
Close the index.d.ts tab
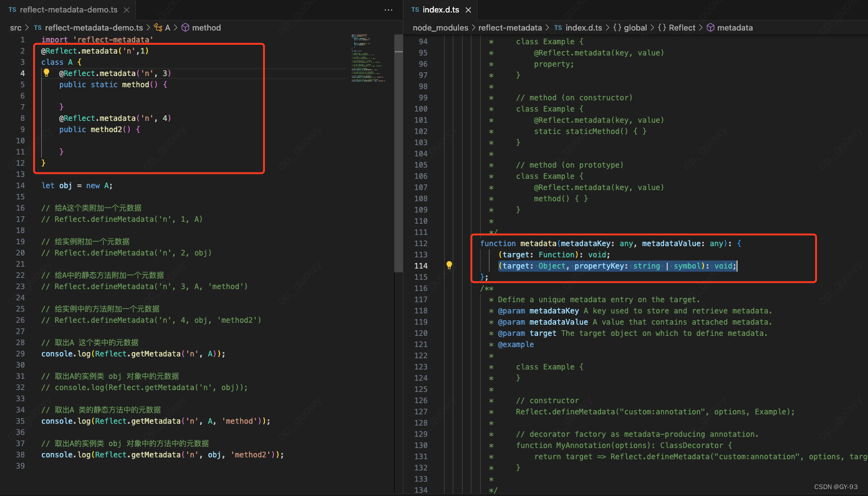tap(468, 10)
